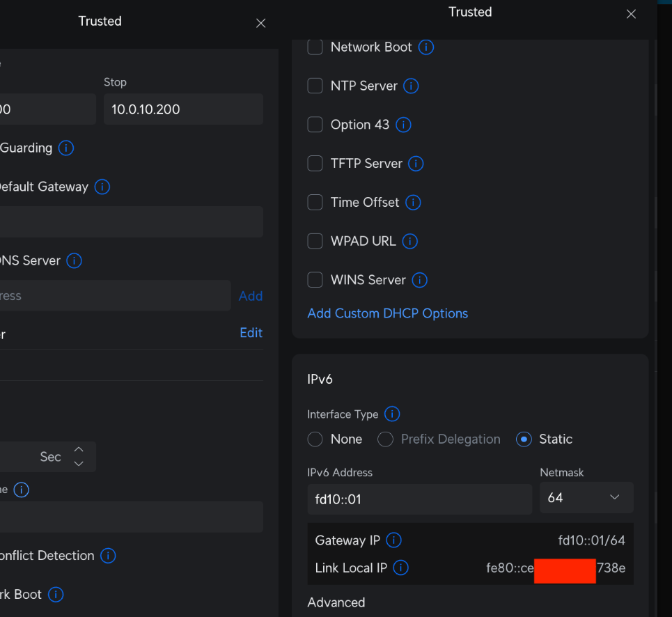The width and height of the screenshot is (672, 617).
Task: Click the Link Local IP info icon
Action: click(400, 568)
